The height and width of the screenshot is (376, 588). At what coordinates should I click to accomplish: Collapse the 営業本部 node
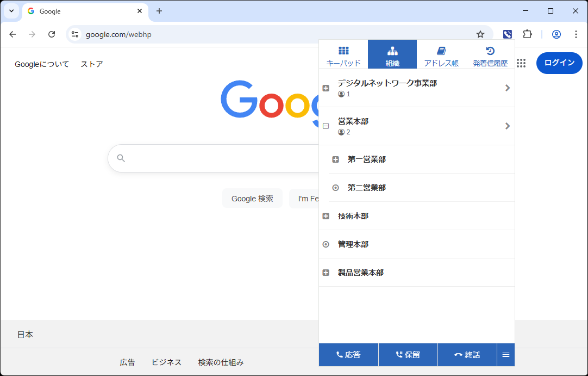(x=326, y=126)
